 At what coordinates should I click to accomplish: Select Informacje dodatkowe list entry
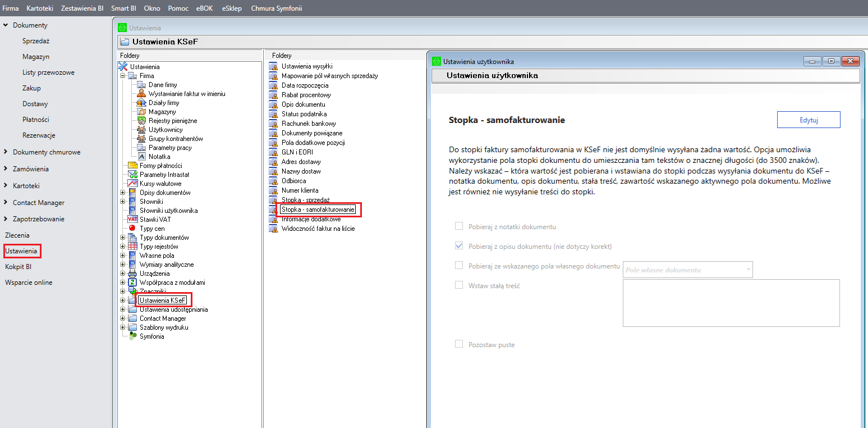[311, 219]
